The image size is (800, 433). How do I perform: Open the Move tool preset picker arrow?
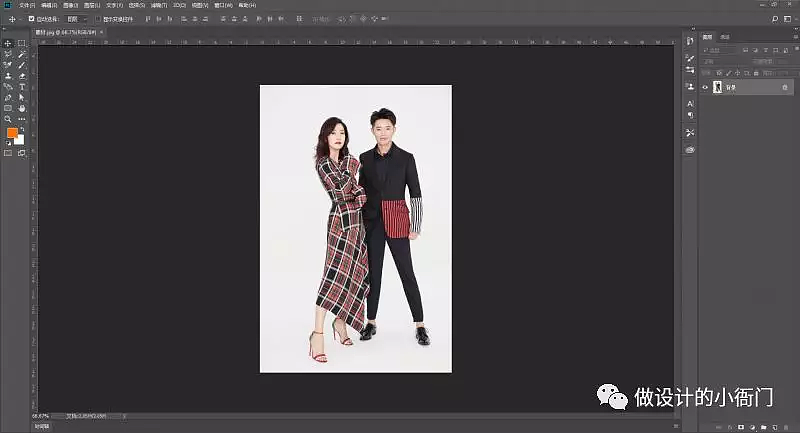[x=19, y=19]
